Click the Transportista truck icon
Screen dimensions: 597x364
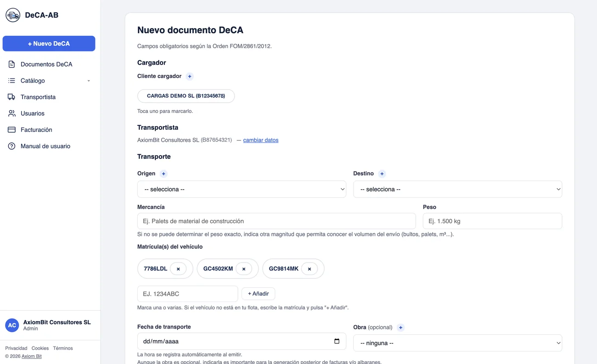click(11, 97)
